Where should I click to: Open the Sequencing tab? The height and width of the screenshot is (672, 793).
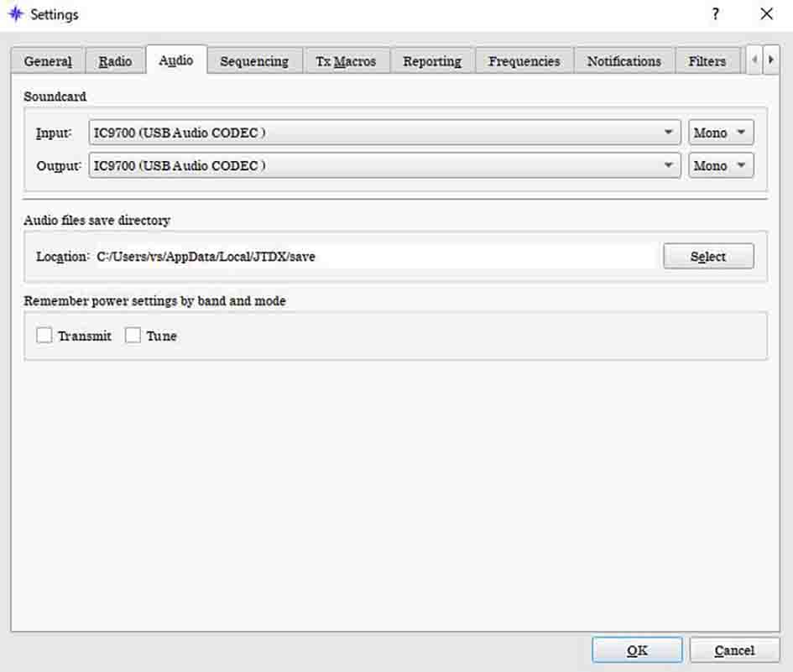pos(253,61)
